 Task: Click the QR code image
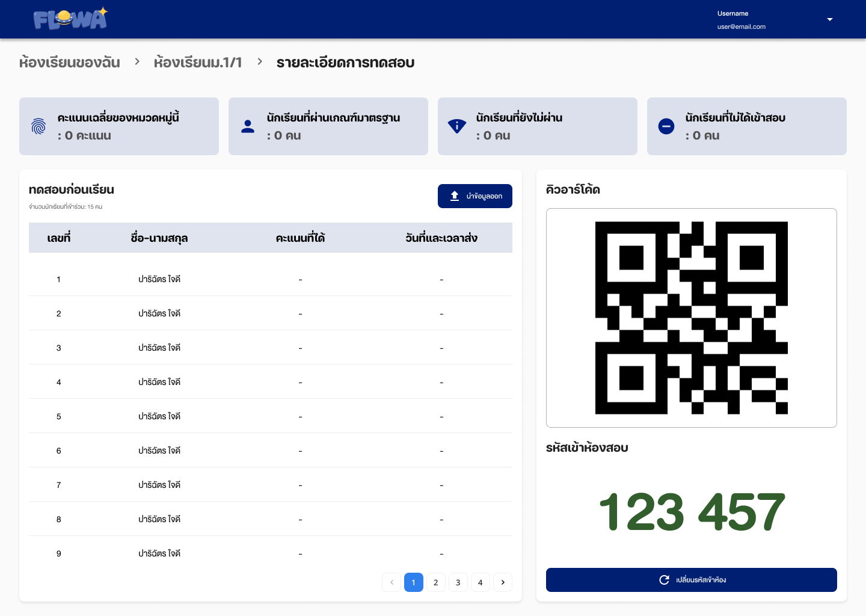[692, 318]
